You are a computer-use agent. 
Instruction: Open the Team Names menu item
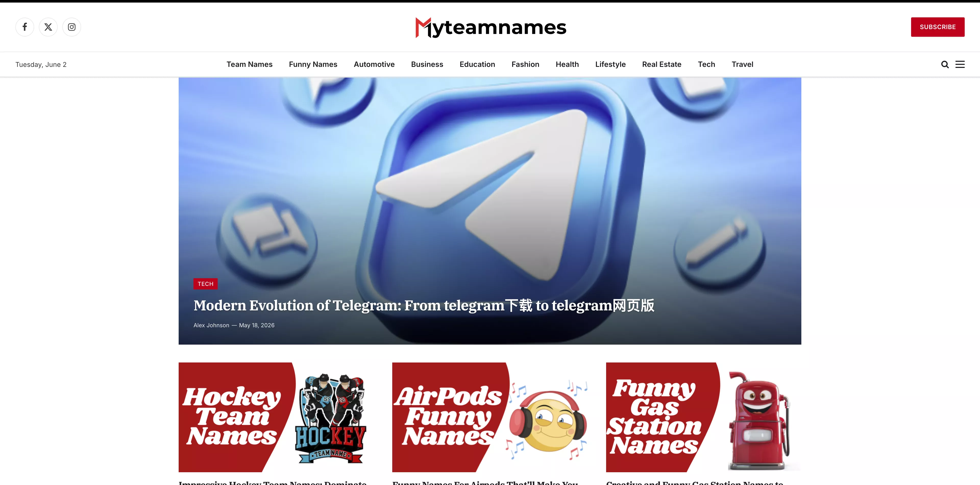(x=250, y=64)
